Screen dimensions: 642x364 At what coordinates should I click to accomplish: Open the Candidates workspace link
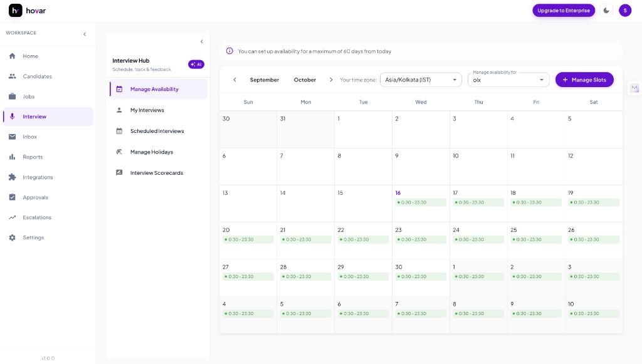(48, 76)
